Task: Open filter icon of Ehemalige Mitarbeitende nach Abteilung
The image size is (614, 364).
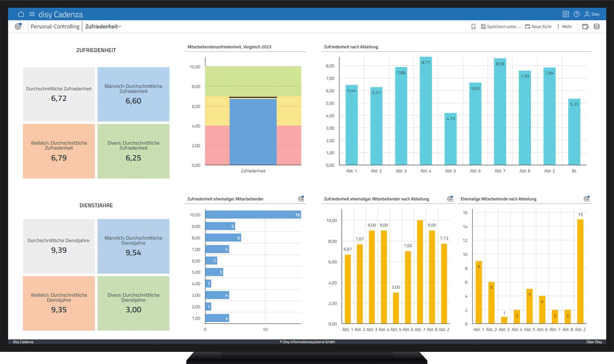Action: [587, 199]
